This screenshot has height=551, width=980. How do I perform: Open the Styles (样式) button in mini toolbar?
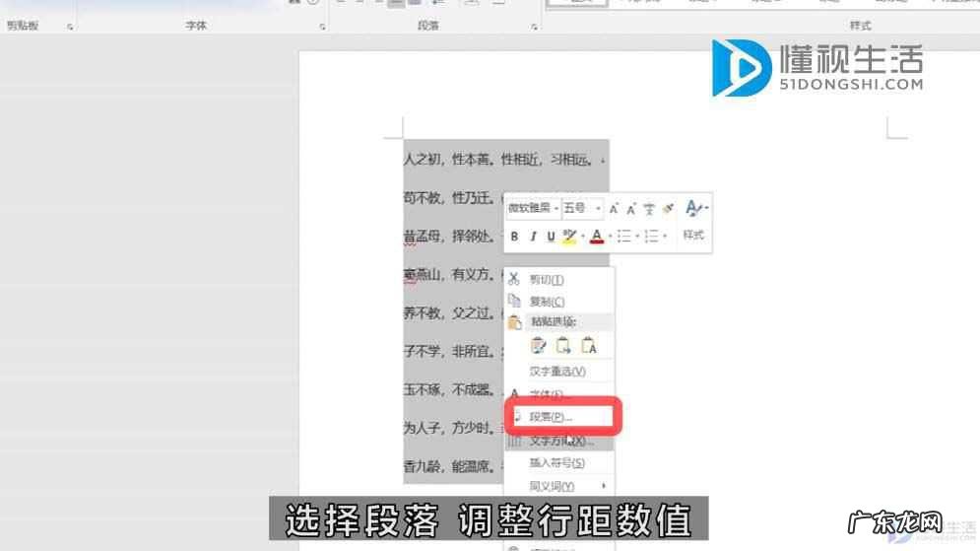(x=694, y=219)
